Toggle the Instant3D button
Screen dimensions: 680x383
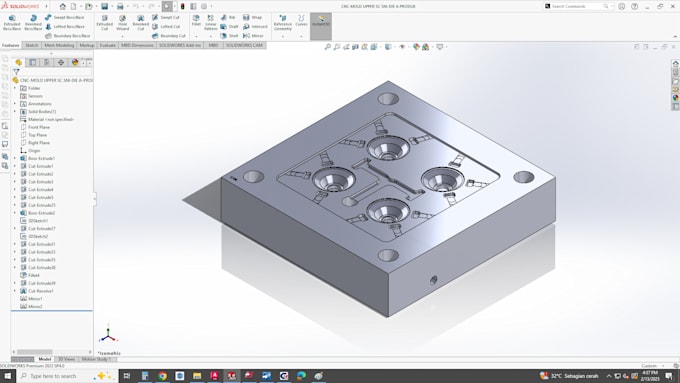[321, 26]
